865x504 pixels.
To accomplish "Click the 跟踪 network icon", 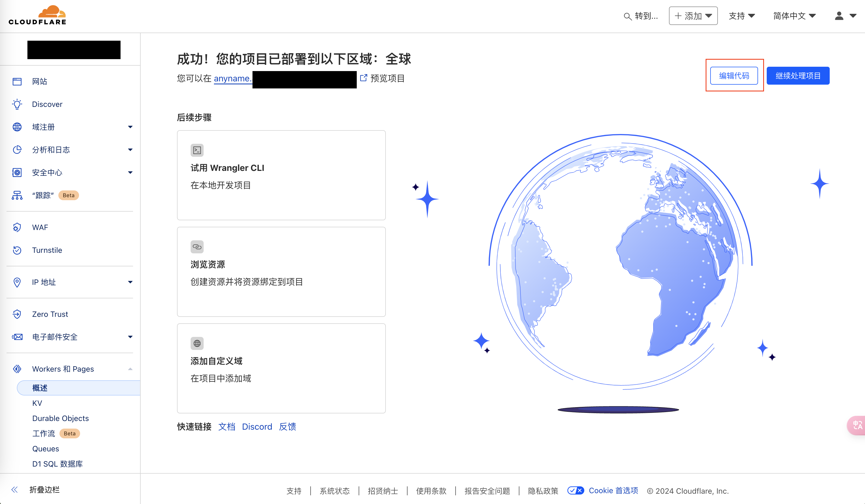I will pyautogui.click(x=17, y=195).
